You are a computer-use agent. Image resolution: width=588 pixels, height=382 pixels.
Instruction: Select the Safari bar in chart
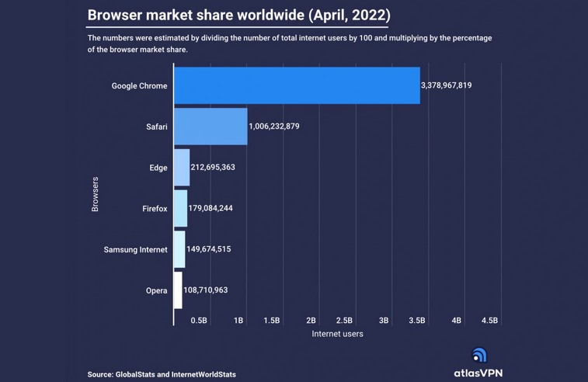[210, 126]
